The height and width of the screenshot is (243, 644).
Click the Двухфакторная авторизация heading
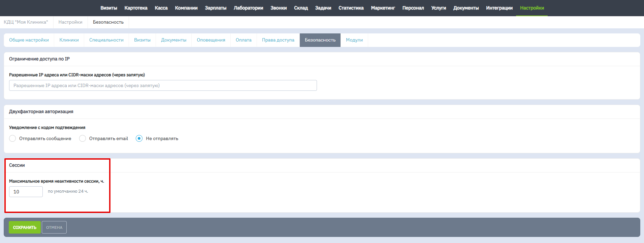41,111
